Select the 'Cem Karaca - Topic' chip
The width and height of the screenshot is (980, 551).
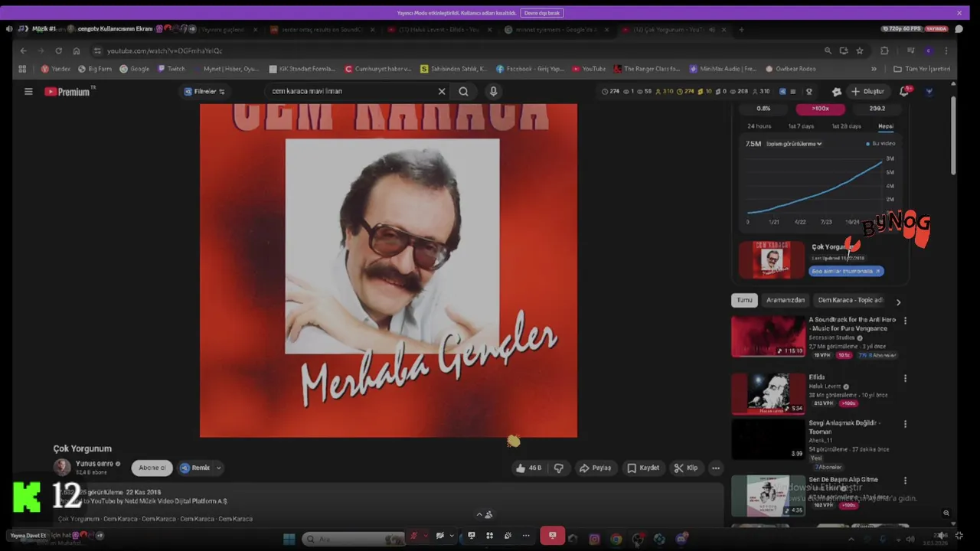850,300
